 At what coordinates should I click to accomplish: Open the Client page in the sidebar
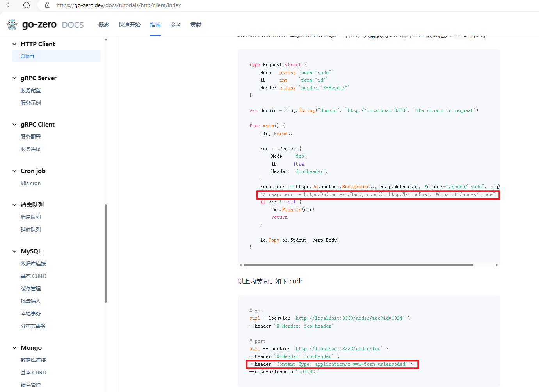point(57,56)
